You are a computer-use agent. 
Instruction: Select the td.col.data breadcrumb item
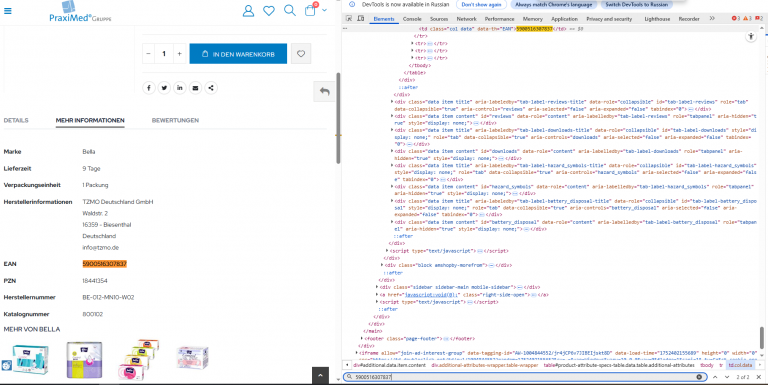click(x=740, y=365)
